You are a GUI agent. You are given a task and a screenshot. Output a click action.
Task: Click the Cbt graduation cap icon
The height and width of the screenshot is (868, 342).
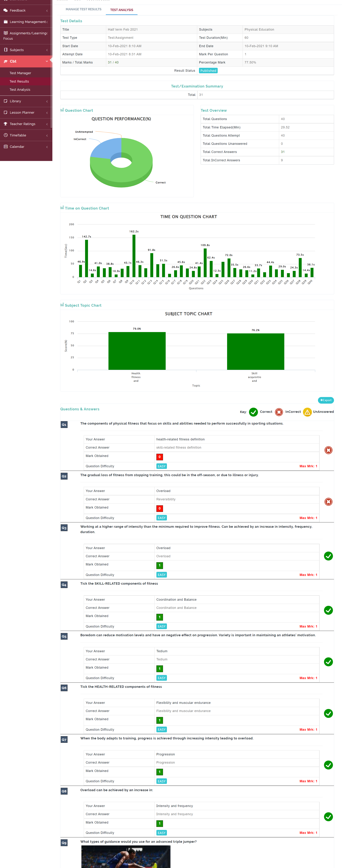(x=5, y=61)
